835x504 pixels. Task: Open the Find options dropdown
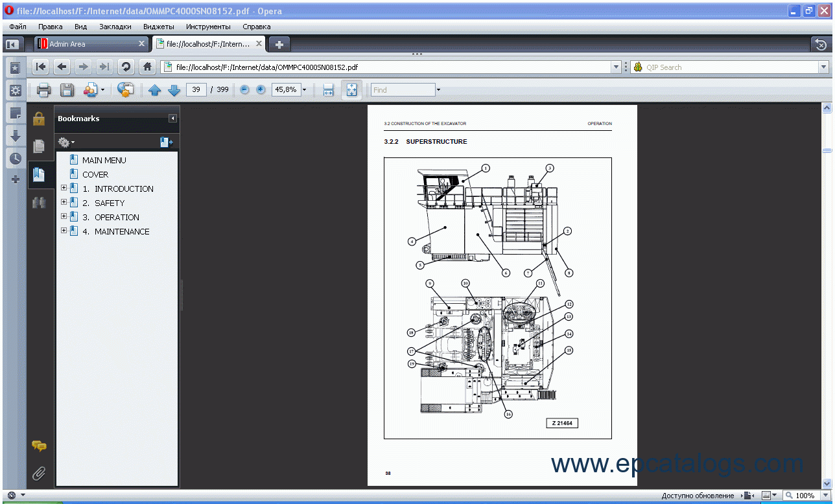(x=438, y=90)
